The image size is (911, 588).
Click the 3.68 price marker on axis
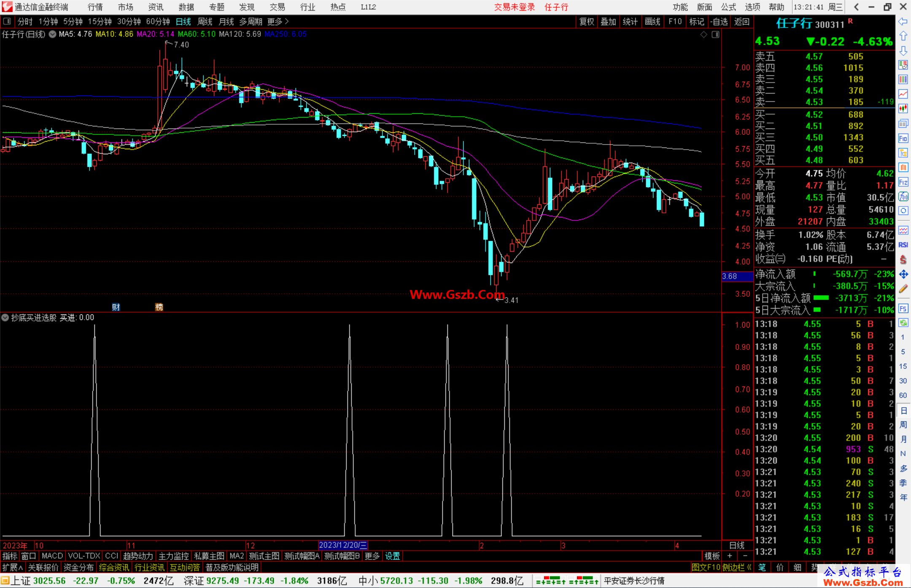738,277
